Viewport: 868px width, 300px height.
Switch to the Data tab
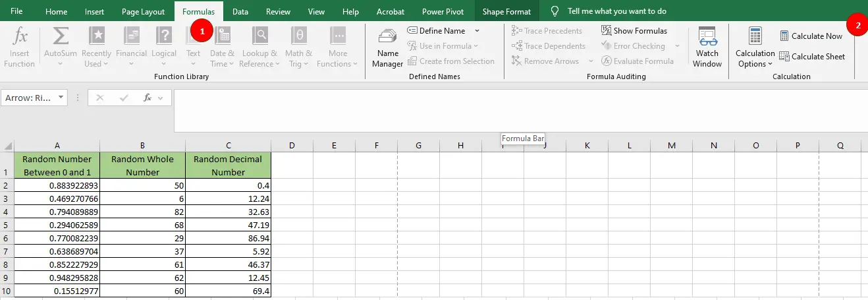[x=240, y=11]
